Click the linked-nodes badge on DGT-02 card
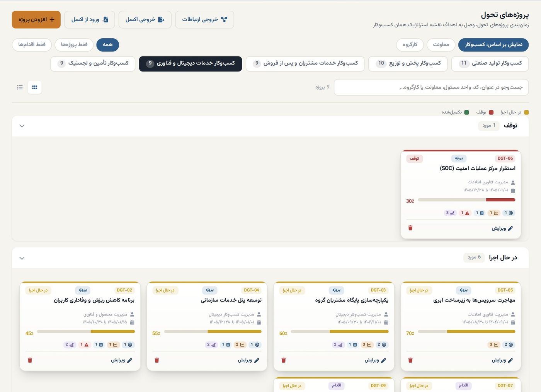The image size is (541, 392). [x=70, y=345]
